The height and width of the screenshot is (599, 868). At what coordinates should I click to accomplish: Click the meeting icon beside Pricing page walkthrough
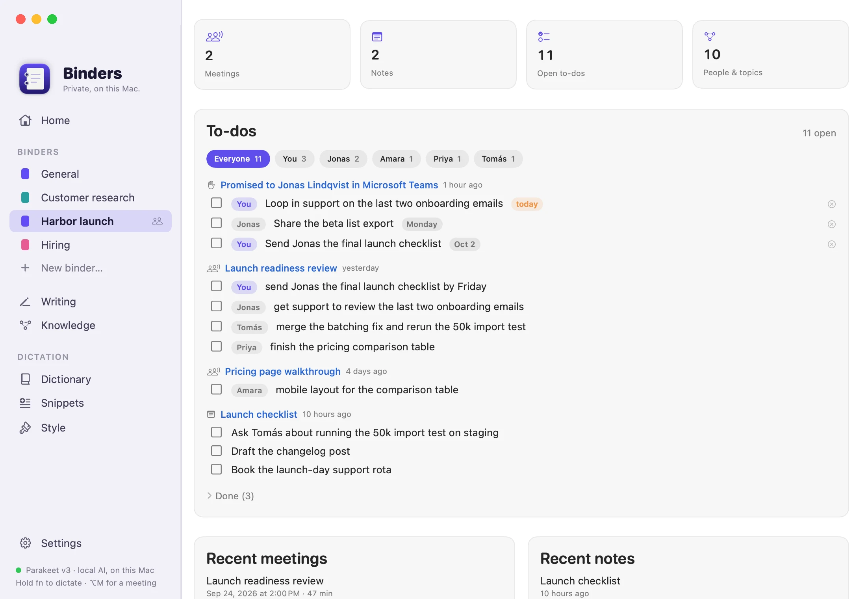click(x=213, y=372)
